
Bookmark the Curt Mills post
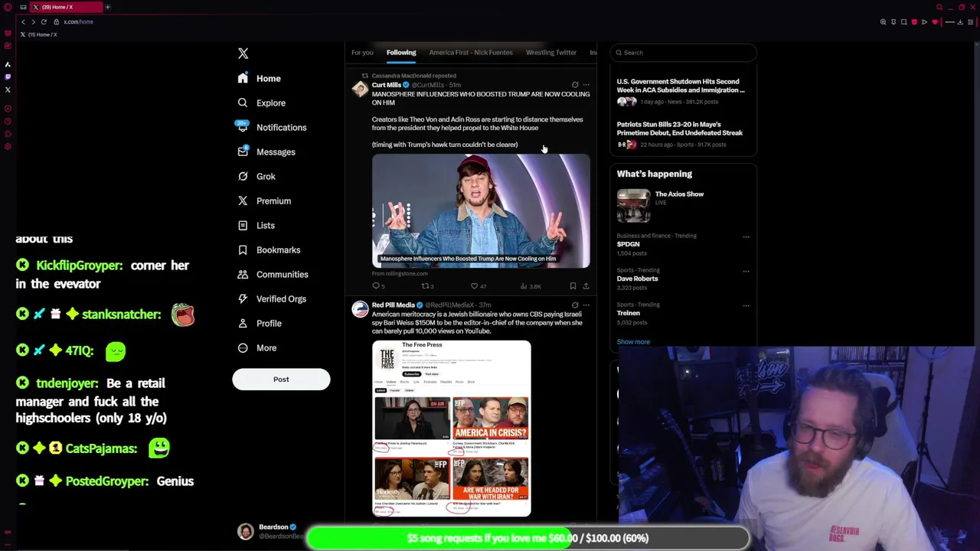pyautogui.click(x=573, y=286)
